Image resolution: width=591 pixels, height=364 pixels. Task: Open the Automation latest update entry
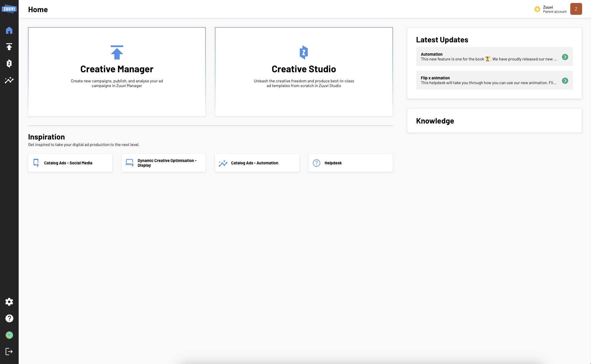click(494, 57)
